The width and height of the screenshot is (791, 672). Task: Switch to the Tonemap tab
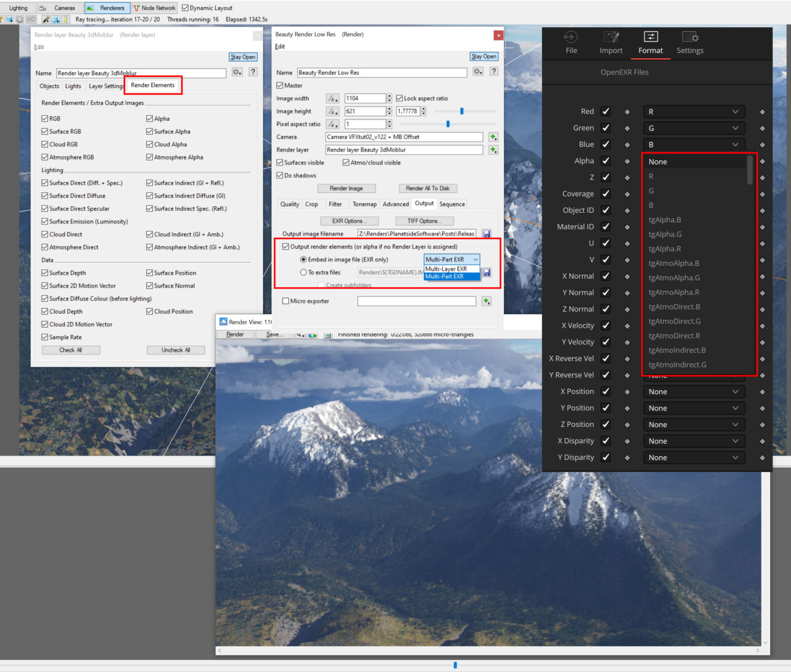(x=364, y=204)
